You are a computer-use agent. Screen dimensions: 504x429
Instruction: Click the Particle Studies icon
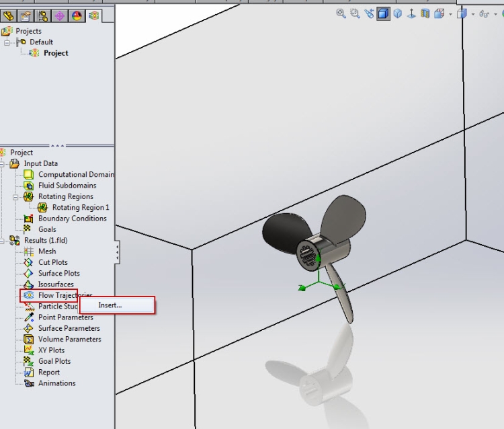tap(28, 306)
